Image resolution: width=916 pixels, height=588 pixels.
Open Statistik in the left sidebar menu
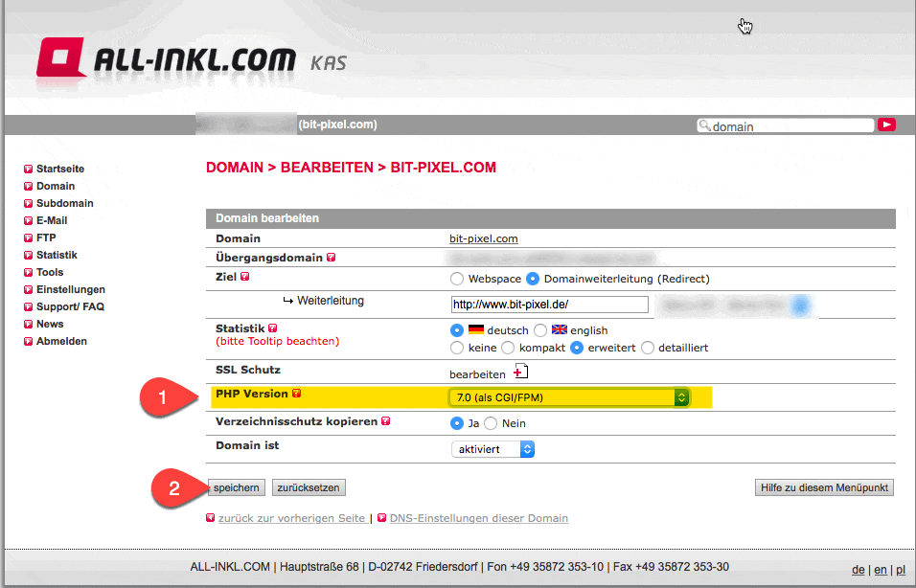[x=57, y=255]
